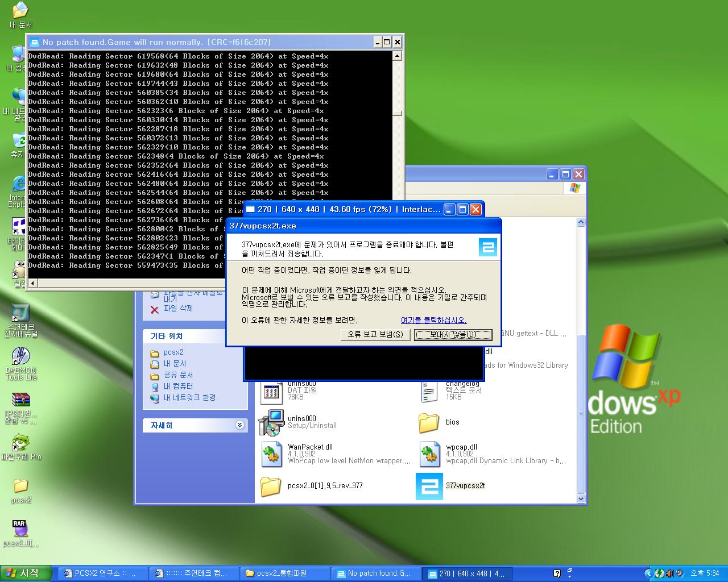
Task: Click the 보내지 않음 button
Action: pos(453,334)
